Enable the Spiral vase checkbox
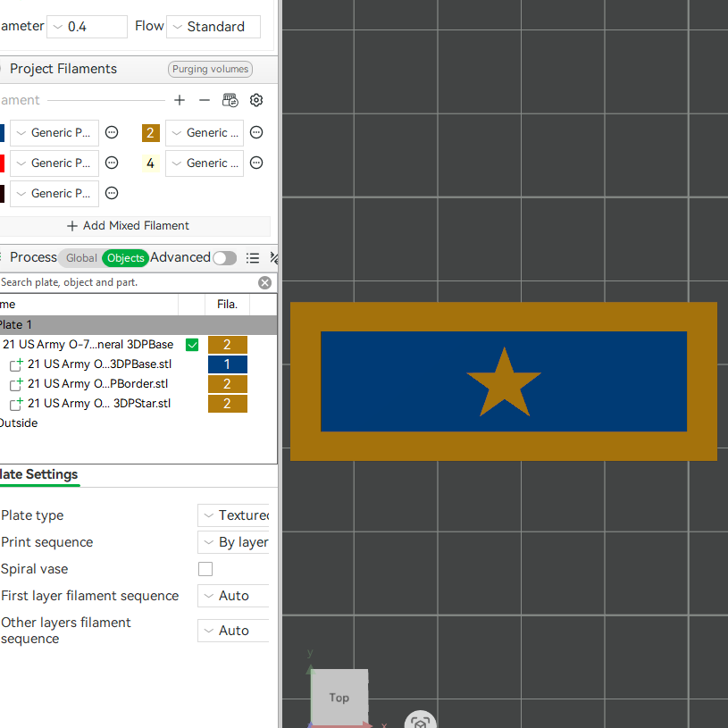This screenshot has height=728, width=728. click(205, 569)
